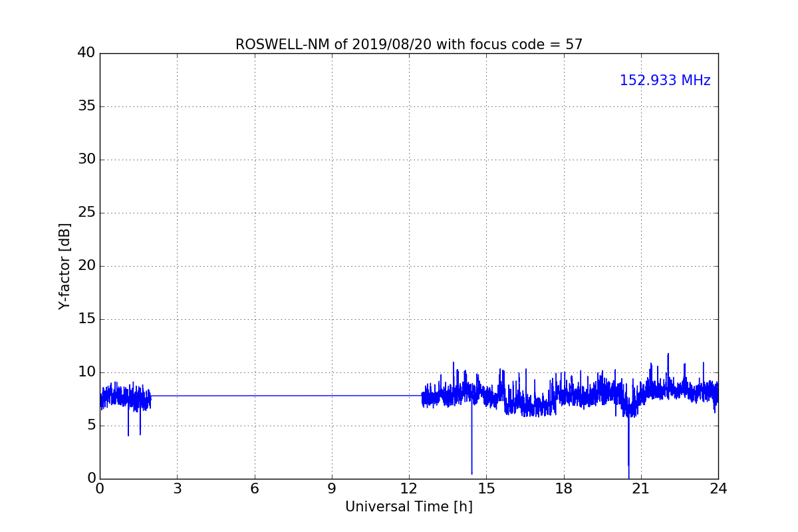Screen dimensions: 798x532
Task: Click x-axis tick label 21
Action: click(641, 489)
